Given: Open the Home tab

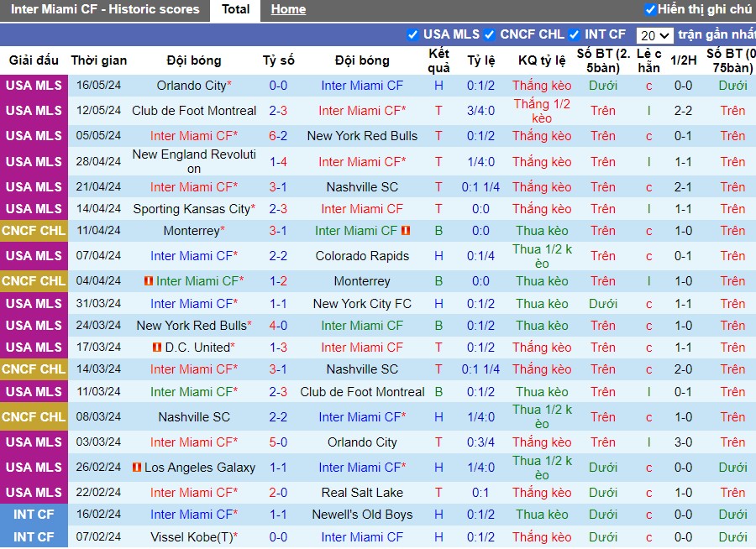Looking at the screenshot, I should 288,9.
